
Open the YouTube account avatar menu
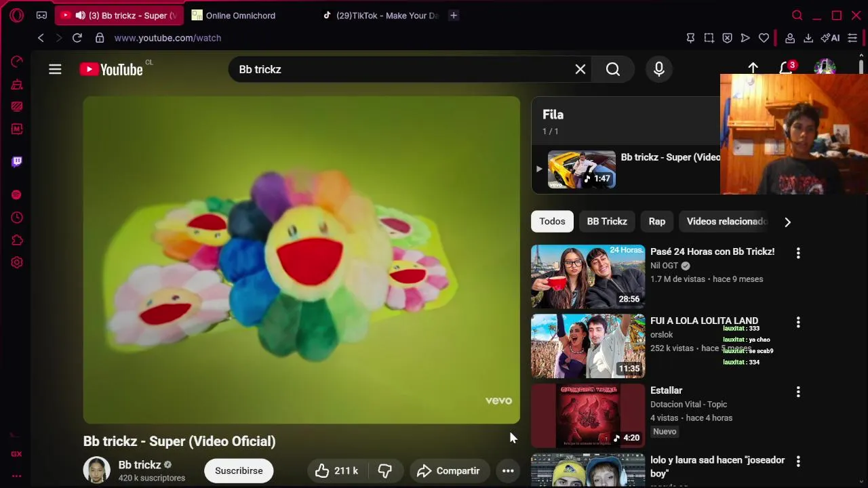825,66
